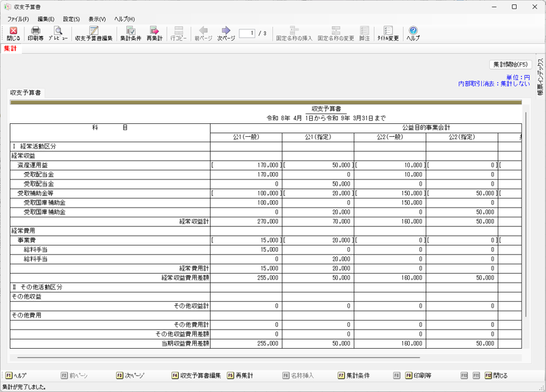Open the 設定(S) menu
The width and height of the screenshot is (546, 392).
(71, 19)
